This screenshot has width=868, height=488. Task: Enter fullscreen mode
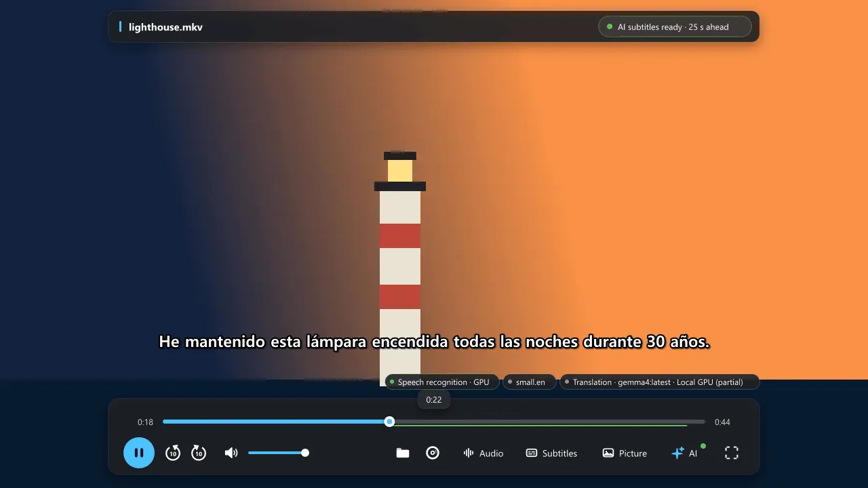click(732, 453)
